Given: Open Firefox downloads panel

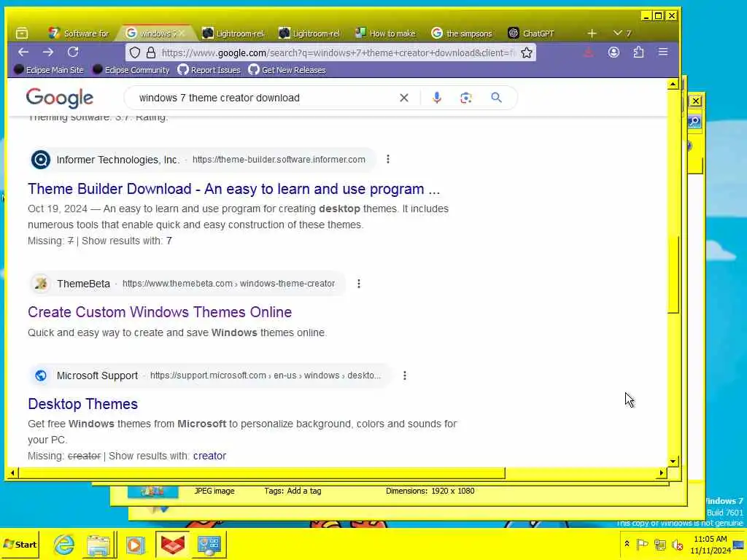Looking at the screenshot, I should 589,52.
